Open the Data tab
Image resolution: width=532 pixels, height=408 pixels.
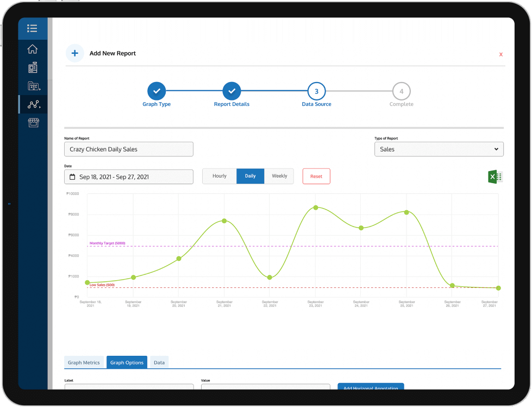(159, 362)
